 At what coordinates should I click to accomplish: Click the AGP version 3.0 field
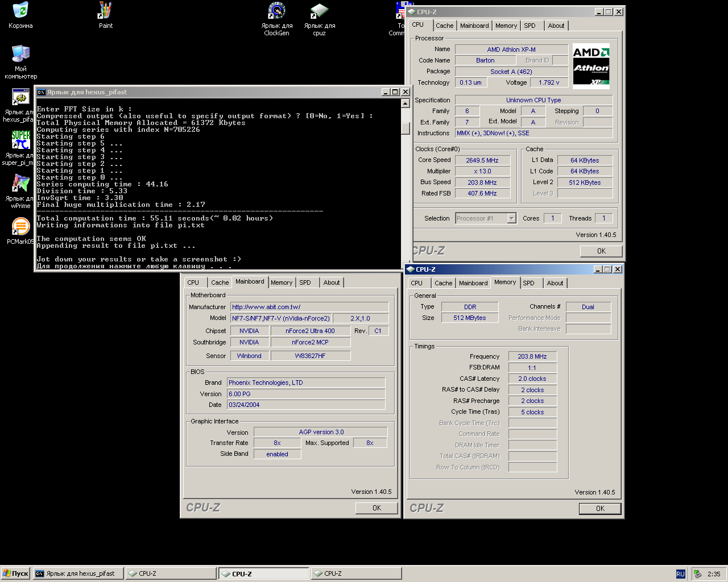coord(321,432)
